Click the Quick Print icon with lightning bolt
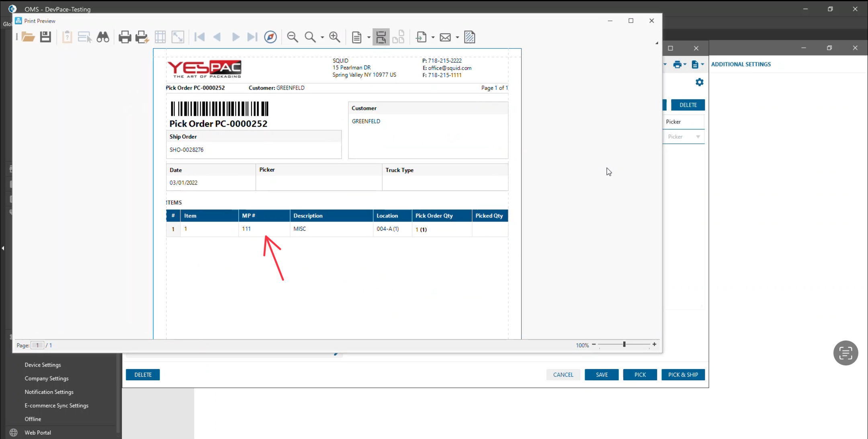This screenshot has height=439, width=868. pos(142,37)
